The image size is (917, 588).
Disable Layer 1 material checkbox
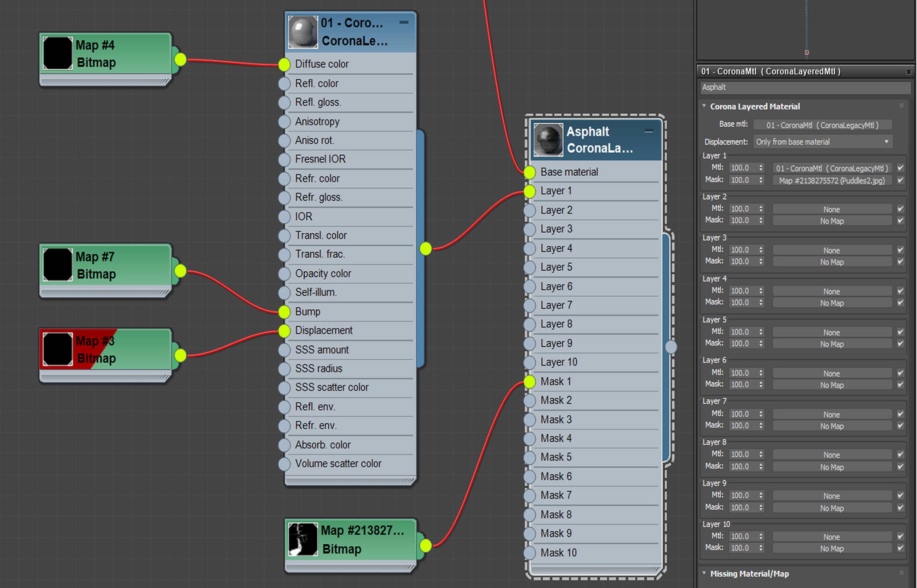coord(900,168)
